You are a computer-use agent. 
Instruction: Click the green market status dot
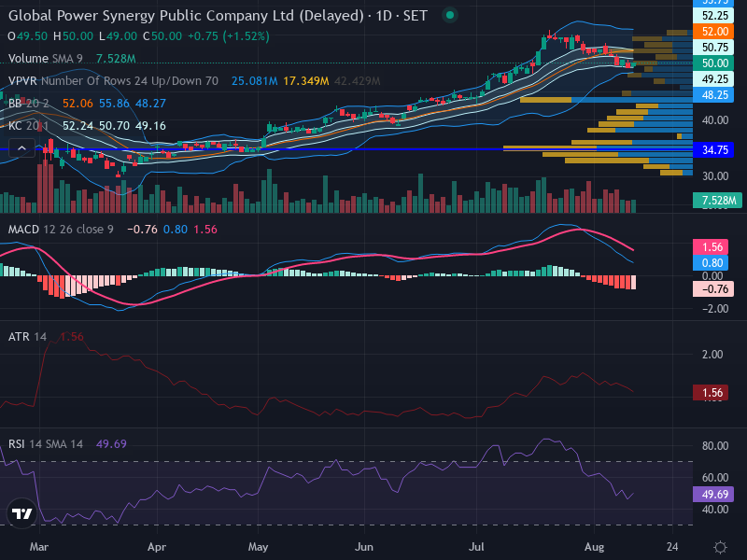[449, 15]
